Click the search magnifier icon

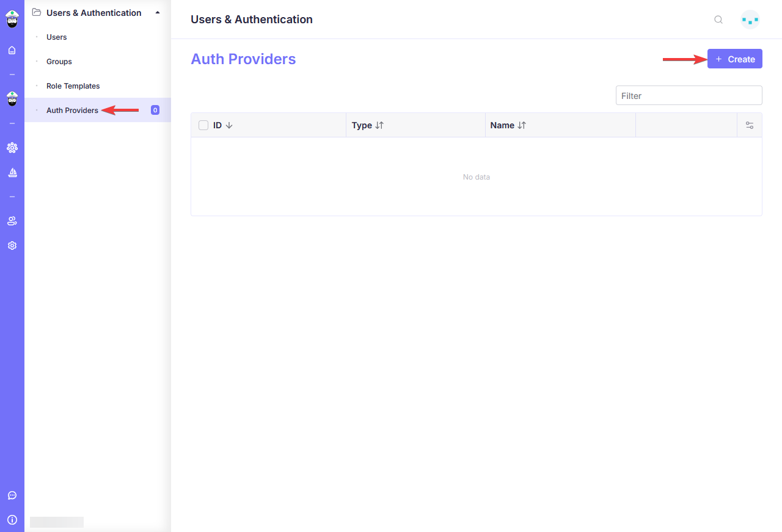[718, 20]
